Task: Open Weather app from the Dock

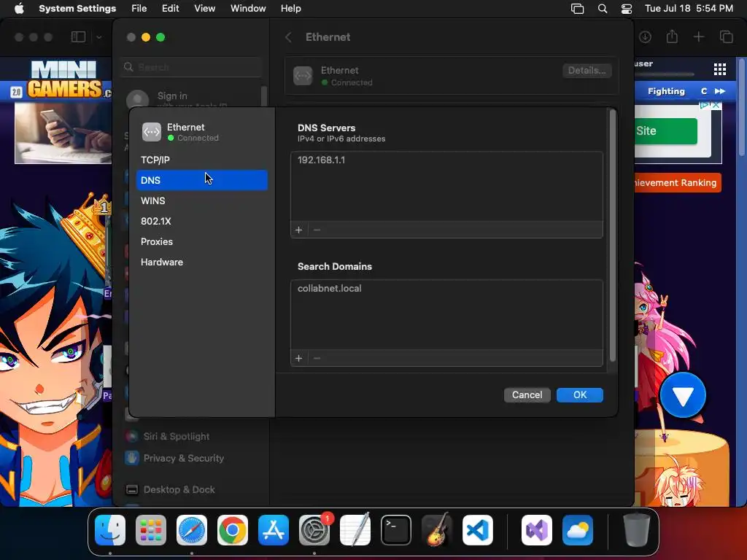Action: click(578, 530)
